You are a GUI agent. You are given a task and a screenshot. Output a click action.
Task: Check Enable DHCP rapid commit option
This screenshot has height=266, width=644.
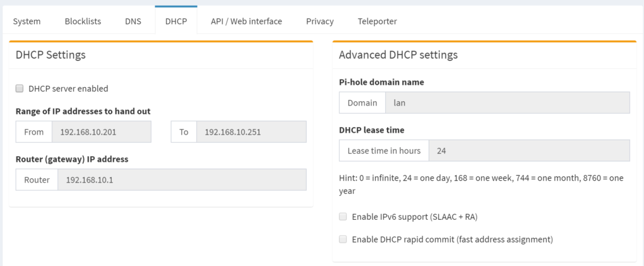pyautogui.click(x=343, y=239)
